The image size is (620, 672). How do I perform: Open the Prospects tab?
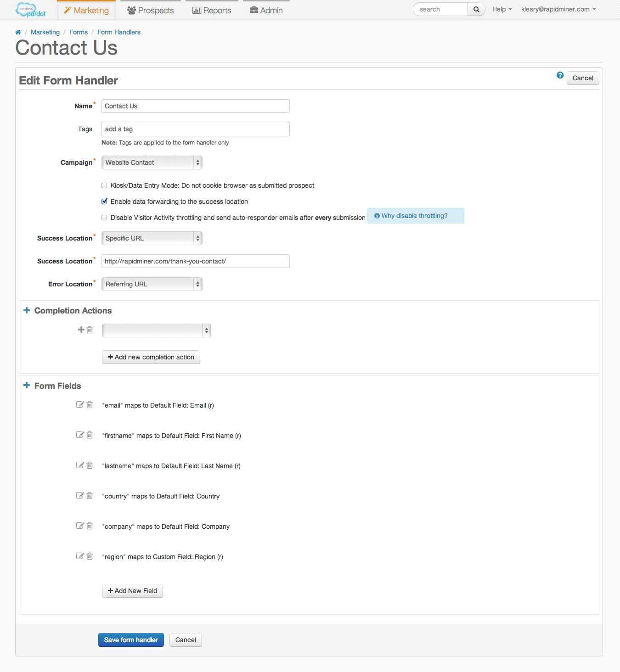[x=150, y=10]
